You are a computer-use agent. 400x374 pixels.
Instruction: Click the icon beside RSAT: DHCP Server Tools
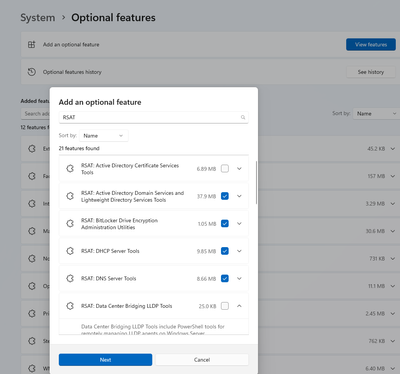click(x=70, y=251)
